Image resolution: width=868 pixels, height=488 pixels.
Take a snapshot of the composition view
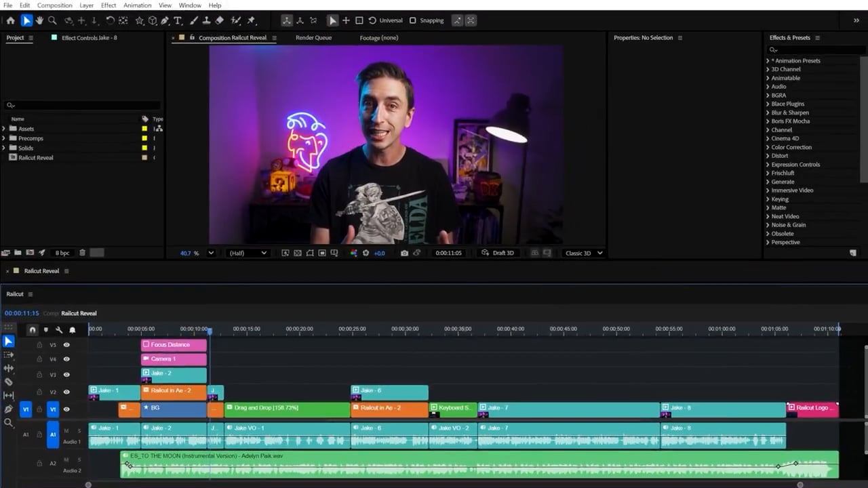tap(406, 253)
